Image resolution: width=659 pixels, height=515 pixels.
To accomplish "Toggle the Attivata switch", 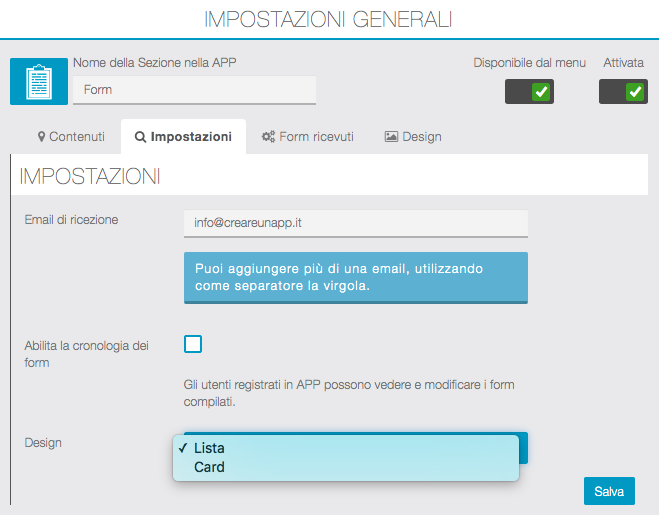I will click(623, 92).
